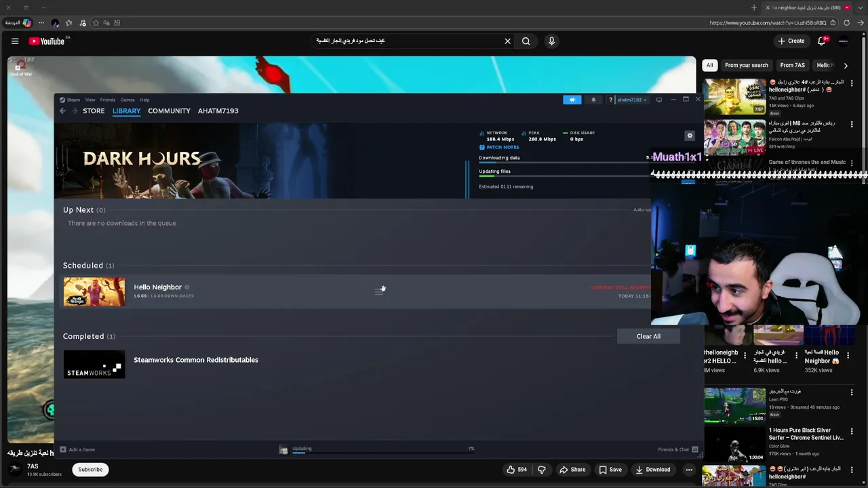Screen dimensions: 868x488
Task: Open the Steamworks Common Redistributables entry
Action: click(196, 360)
